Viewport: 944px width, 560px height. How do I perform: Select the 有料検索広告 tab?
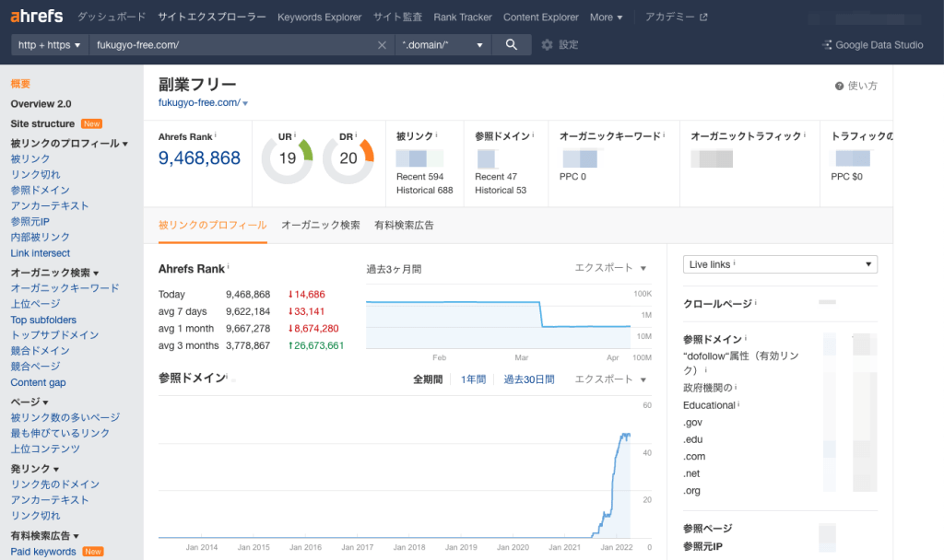[x=404, y=225]
